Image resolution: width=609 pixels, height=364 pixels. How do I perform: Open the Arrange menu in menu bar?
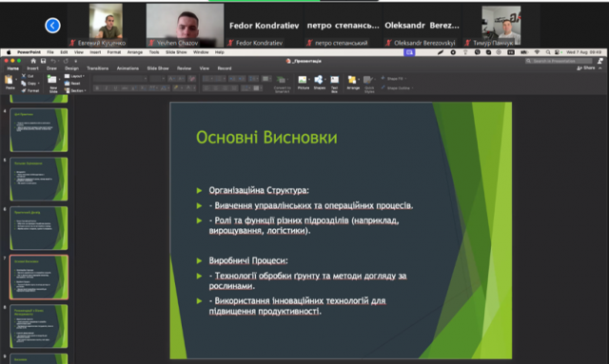(135, 52)
